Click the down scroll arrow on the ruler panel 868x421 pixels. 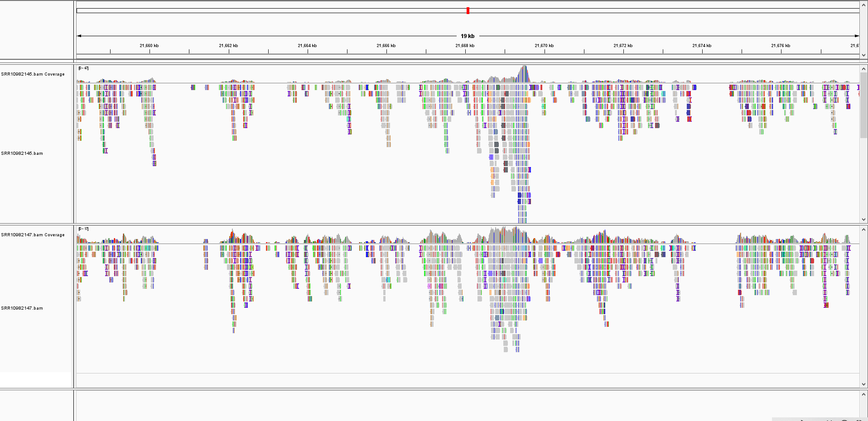(x=863, y=55)
